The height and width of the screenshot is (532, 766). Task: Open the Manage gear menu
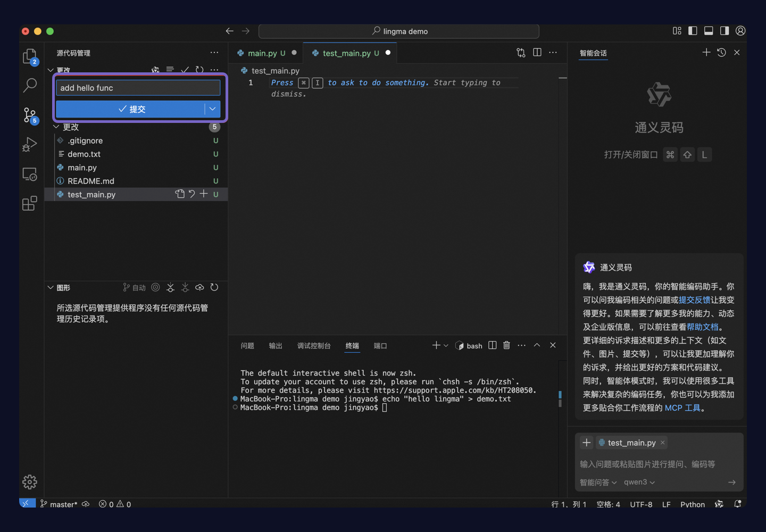pos(30,482)
